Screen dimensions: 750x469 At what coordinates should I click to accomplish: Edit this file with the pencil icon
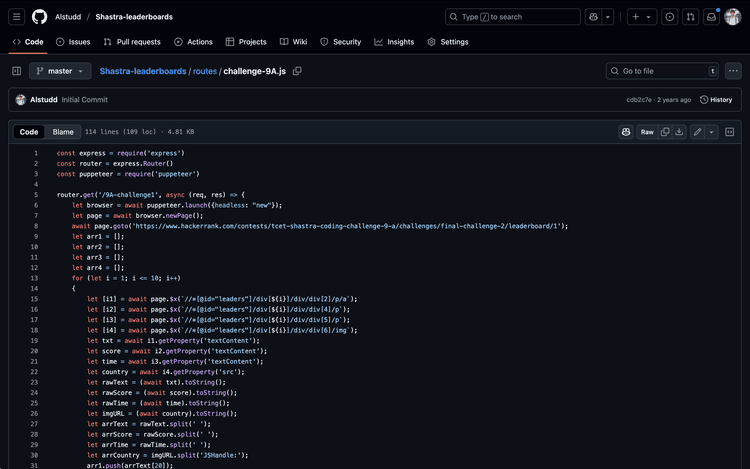pos(697,132)
